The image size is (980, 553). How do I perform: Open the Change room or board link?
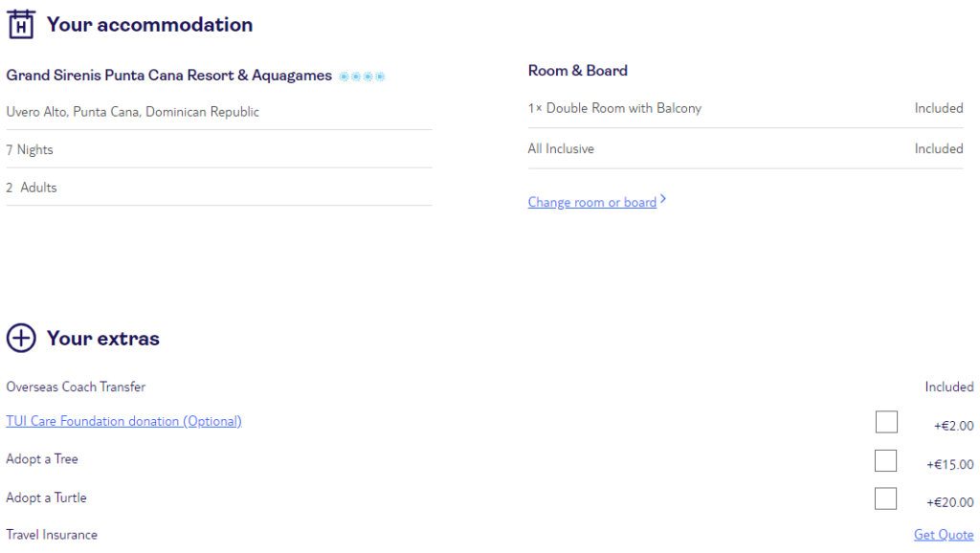[x=591, y=202]
